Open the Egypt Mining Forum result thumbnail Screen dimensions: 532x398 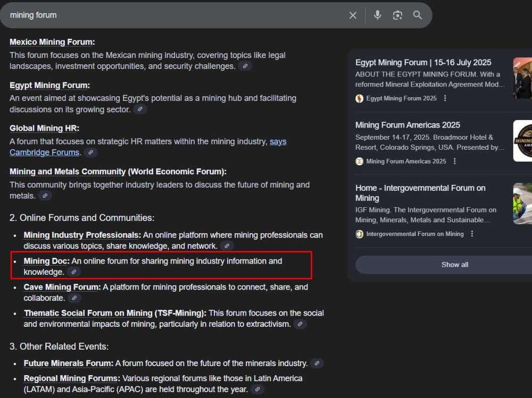(x=522, y=78)
